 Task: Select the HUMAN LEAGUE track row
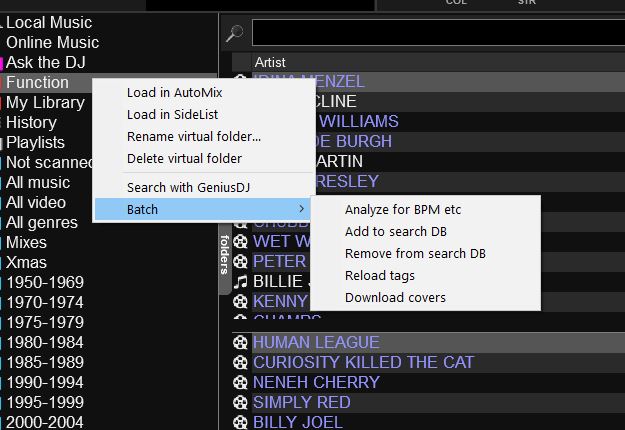tap(428, 342)
